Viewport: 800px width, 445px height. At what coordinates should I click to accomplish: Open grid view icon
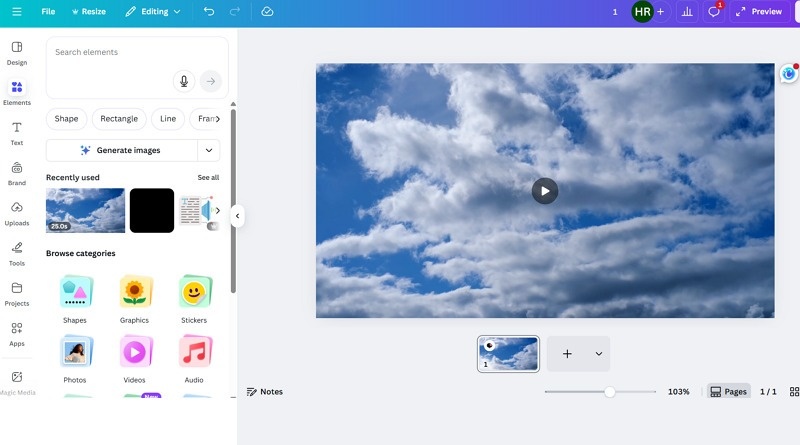(794, 391)
